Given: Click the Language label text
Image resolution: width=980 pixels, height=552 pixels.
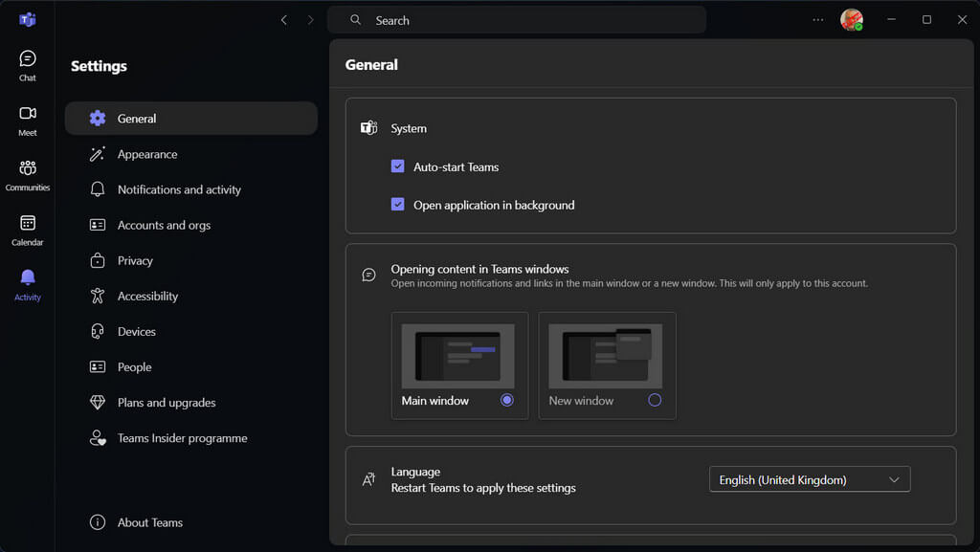Looking at the screenshot, I should (415, 472).
